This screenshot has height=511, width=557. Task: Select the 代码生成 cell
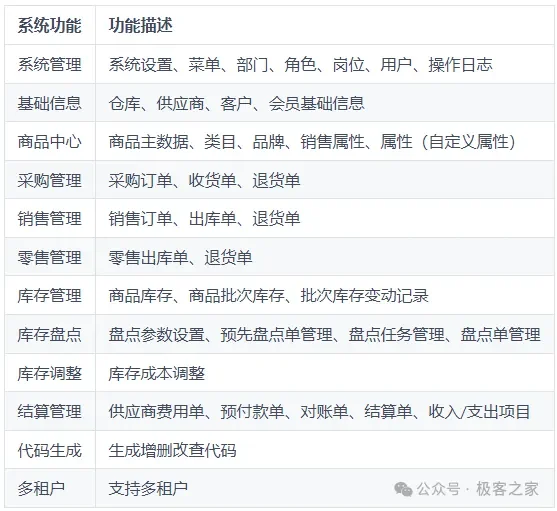(50, 450)
